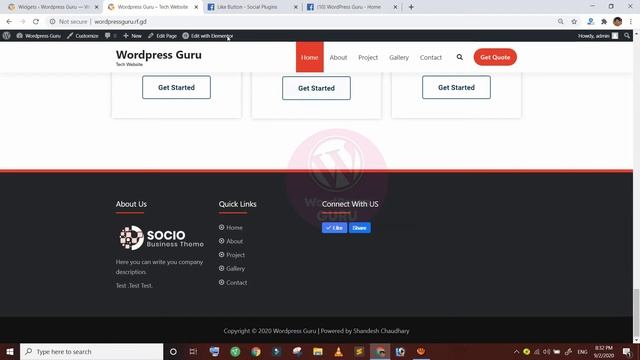This screenshot has height=360, width=640.
Task: Click the right card's Get Started button
Action: click(456, 87)
